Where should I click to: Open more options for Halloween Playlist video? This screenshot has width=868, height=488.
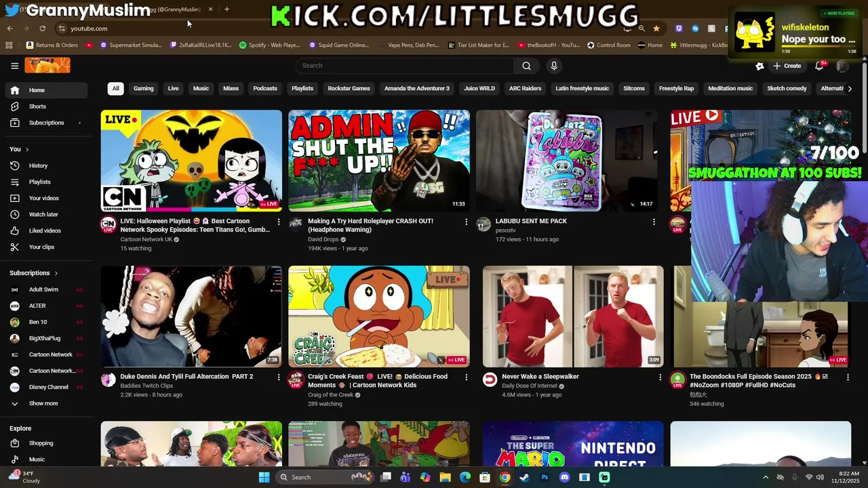tap(278, 222)
